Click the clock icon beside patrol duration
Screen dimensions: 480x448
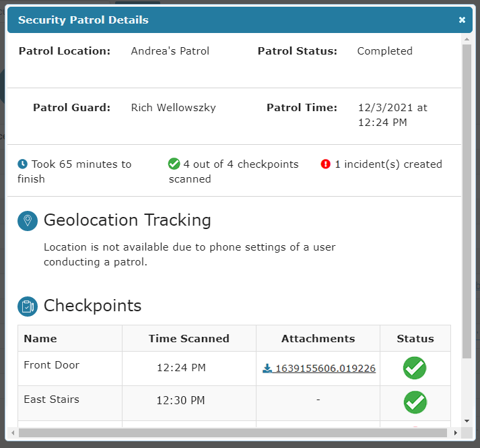23,164
